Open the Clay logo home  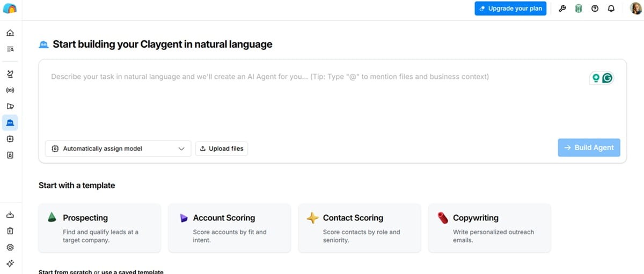pos(10,9)
